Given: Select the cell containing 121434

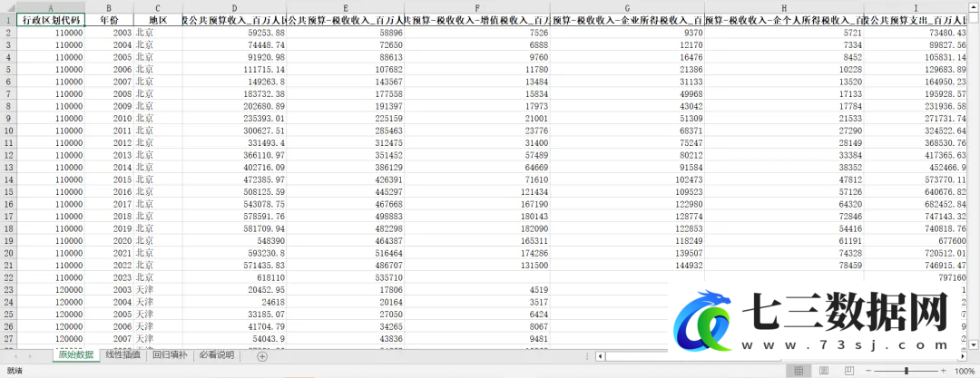Looking at the screenshot, I should (477, 191).
